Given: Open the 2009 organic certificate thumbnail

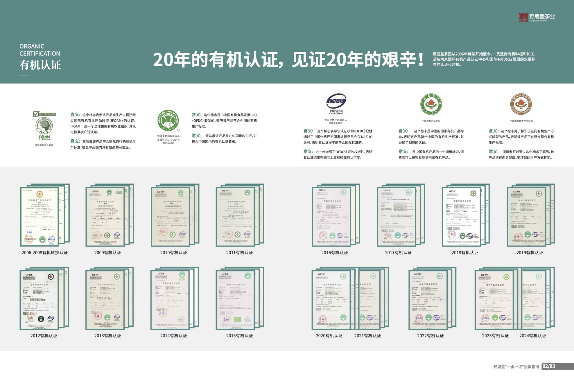Looking at the screenshot, I should (105, 216).
